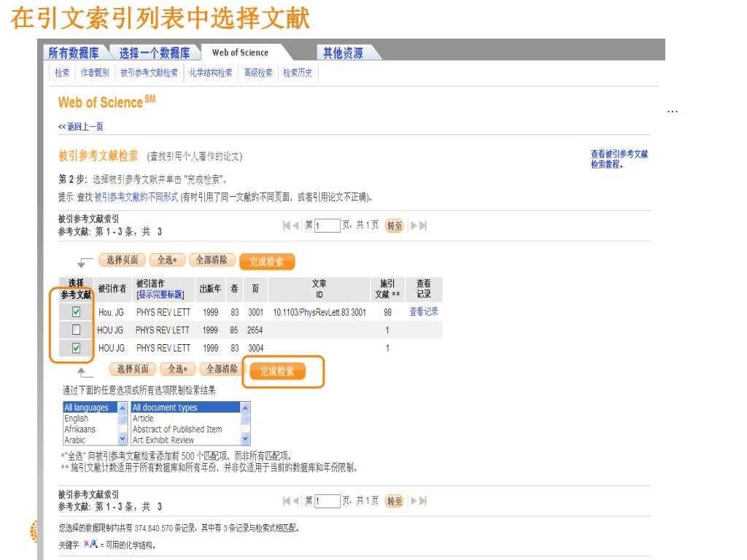Click top last-page navigation icon

(x=423, y=225)
